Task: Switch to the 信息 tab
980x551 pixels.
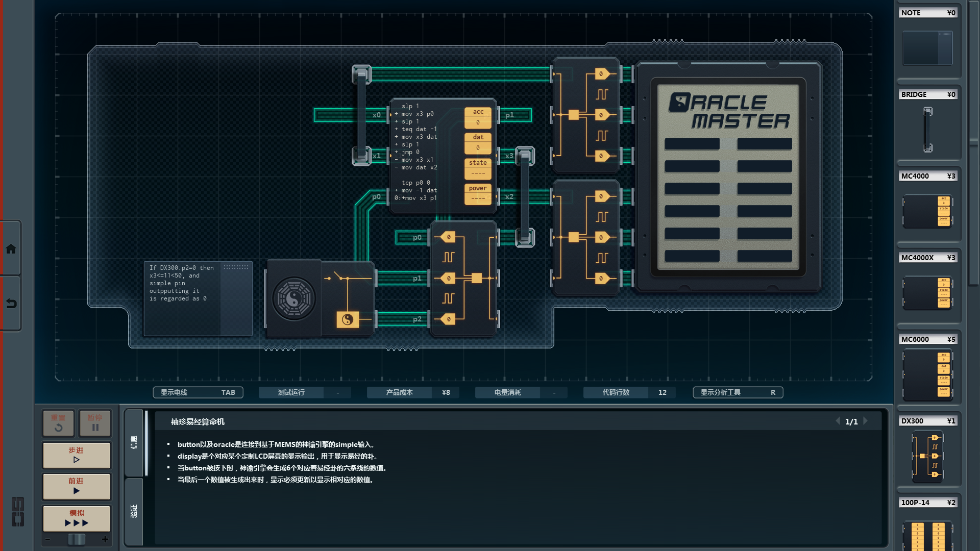Action: (x=134, y=442)
